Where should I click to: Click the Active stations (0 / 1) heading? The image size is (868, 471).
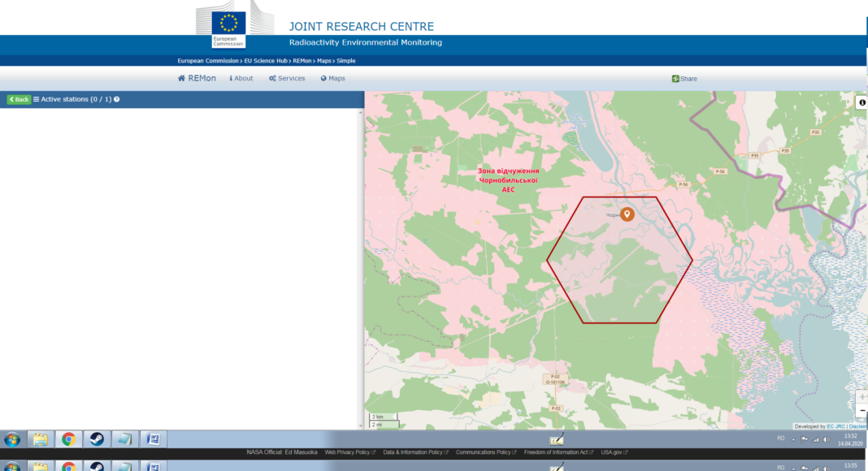[x=76, y=100]
